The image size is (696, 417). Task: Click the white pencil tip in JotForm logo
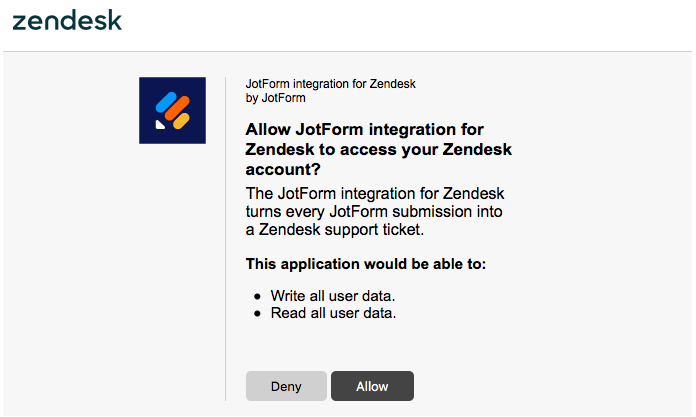point(160,125)
